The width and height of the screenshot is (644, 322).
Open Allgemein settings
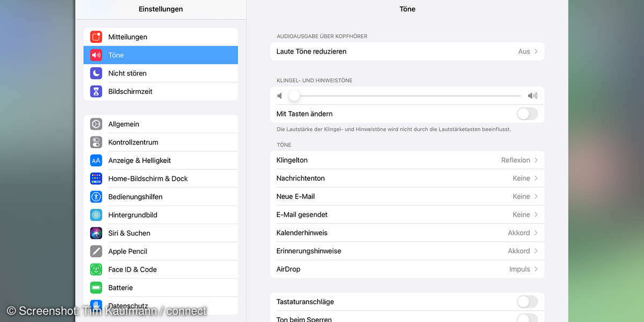[160, 124]
